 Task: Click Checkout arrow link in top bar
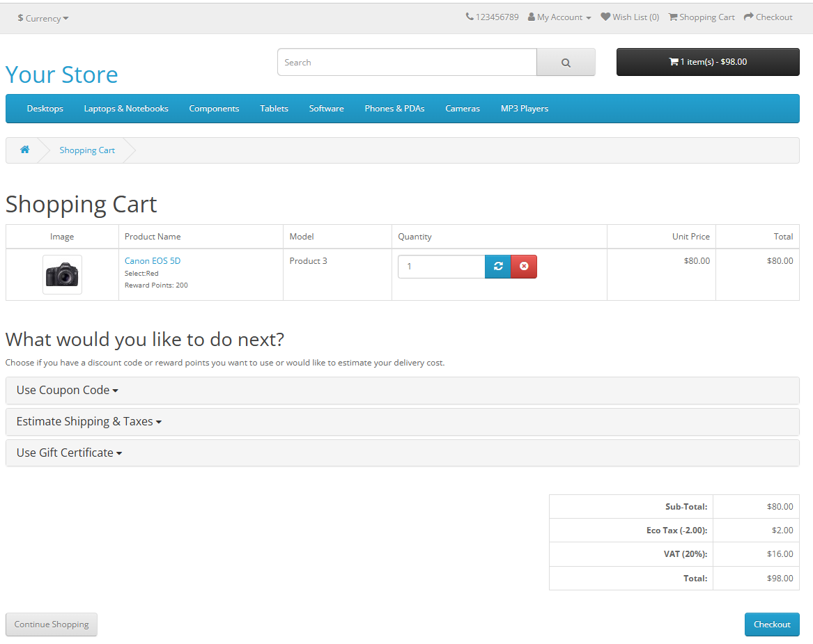(x=768, y=17)
